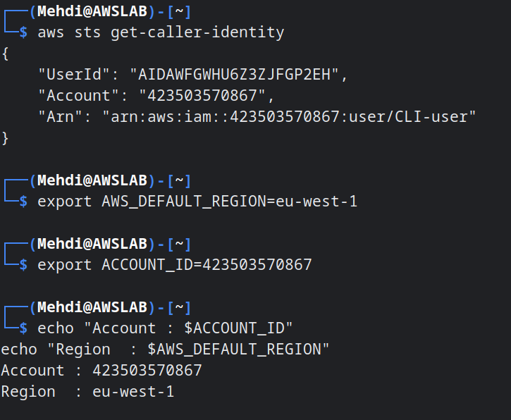Click the dollar sign before 'aws sts'
Screen dimensions: 511x420
click(23, 32)
